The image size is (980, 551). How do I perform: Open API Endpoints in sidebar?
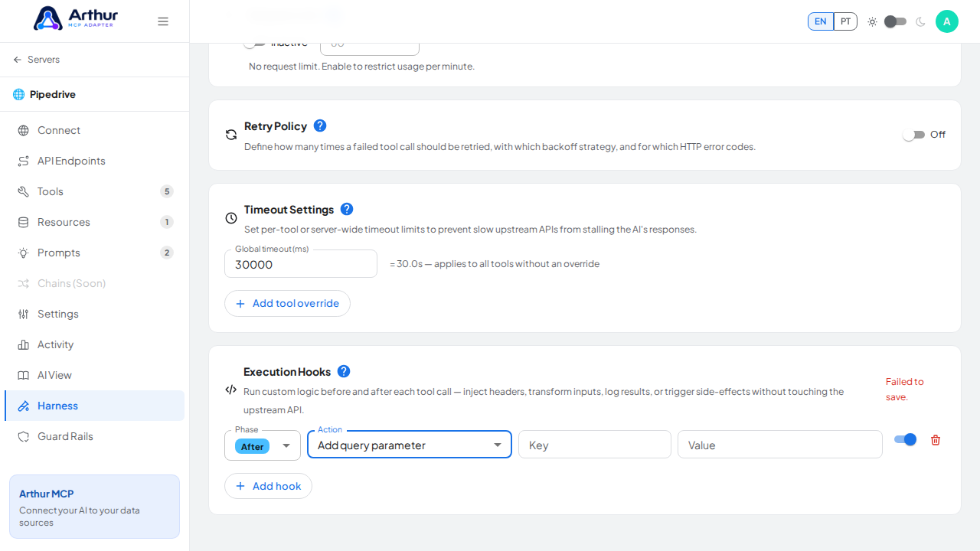click(x=94, y=161)
